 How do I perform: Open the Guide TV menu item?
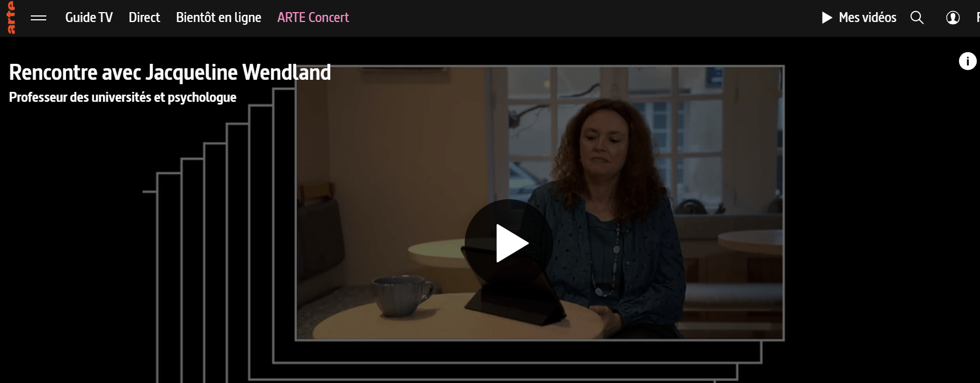[x=89, y=18]
